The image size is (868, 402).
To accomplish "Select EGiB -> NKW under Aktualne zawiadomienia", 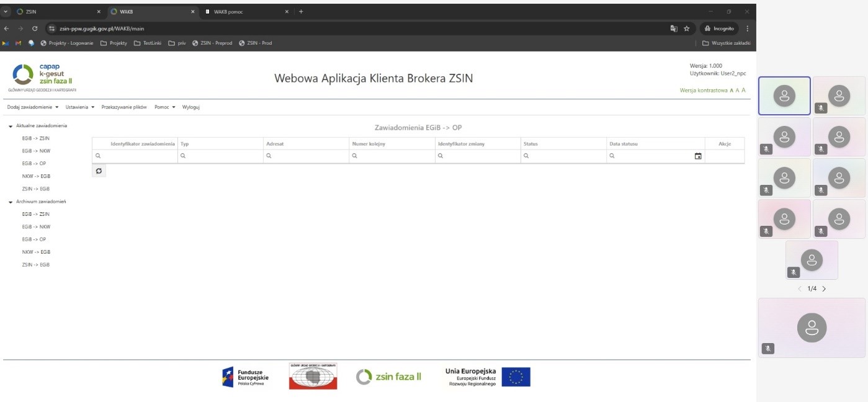I will click(35, 151).
